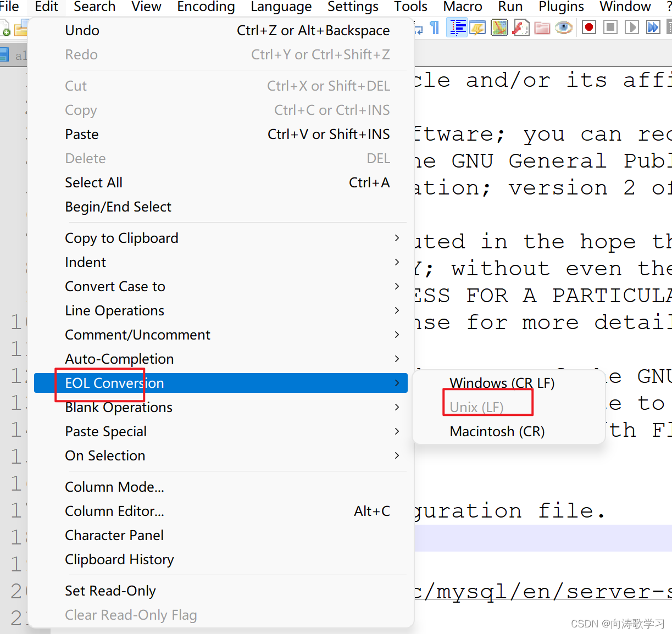
Task: Click the underlined mysql/en/server URL in editor
Action: tap(543, 592)
